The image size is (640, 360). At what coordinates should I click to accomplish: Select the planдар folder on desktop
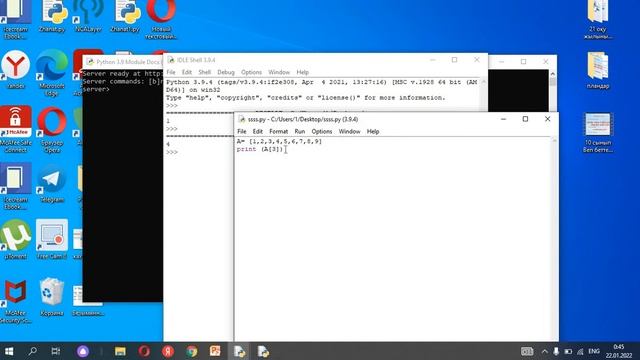point(598,69)
